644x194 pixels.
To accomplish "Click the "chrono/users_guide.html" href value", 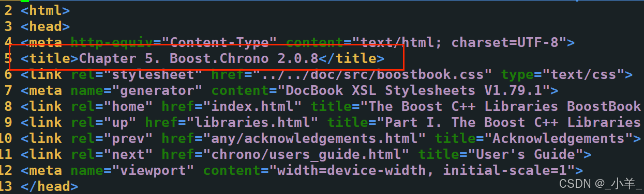I will point(306,154).
